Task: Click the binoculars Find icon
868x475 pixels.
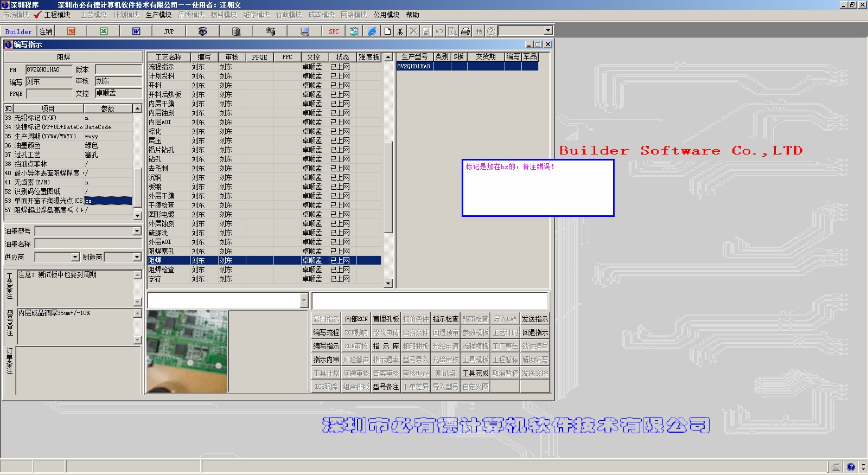Action: tap(478, 31)
